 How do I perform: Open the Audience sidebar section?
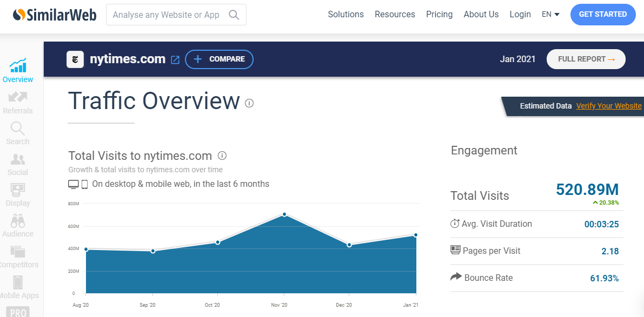18,226
